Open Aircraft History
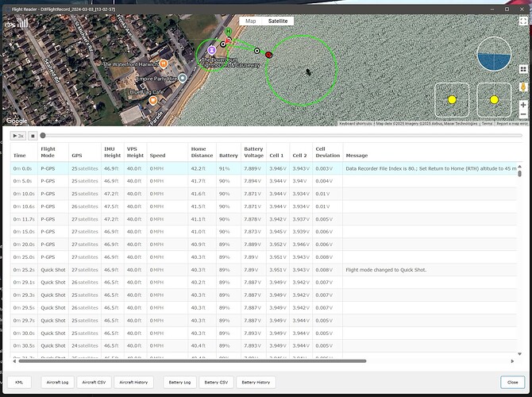Viewport: 532px width, 397px height. pyautogui.click(x=133, y=382)
